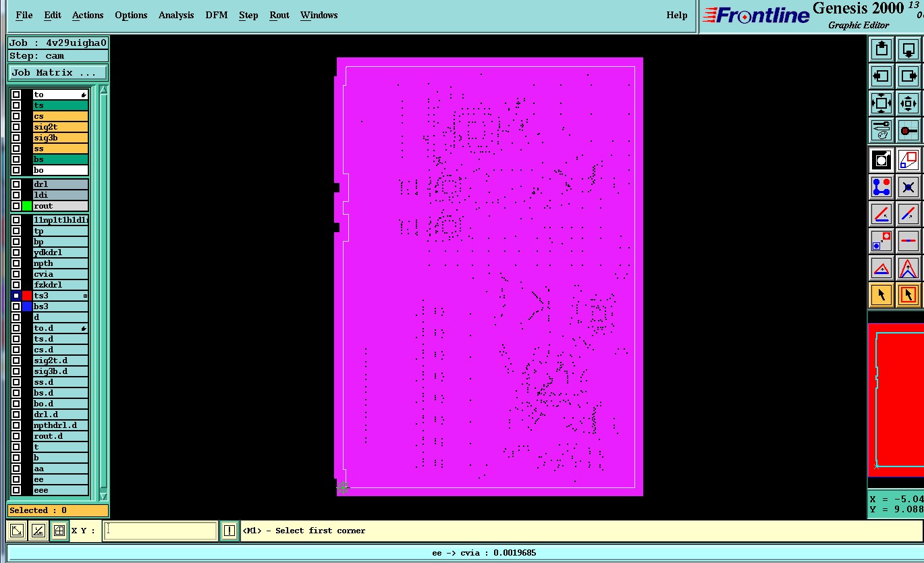Image resolution: width=924 pixels, height=563 pixels.
Task: Open the Windows menu
Action: point(319,15)
